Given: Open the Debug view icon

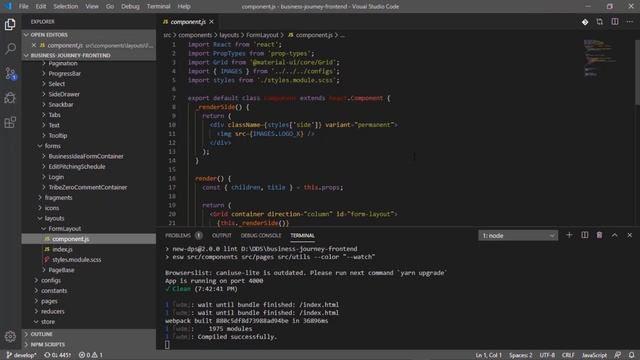Looking at the screenshot, I should click(x=10, y=98).
